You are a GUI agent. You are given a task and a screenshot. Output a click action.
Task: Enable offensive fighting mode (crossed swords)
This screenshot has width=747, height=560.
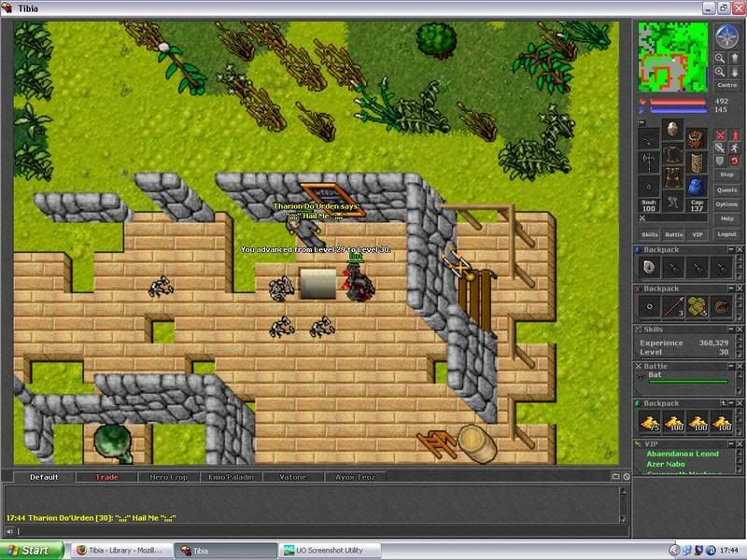(x=720, y=135)
